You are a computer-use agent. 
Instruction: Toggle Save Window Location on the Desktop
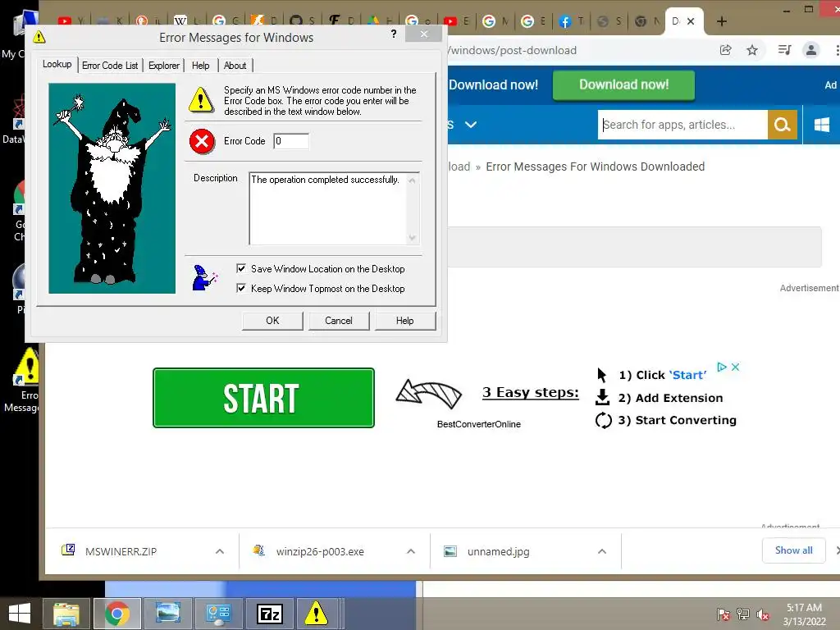(321, 269)
